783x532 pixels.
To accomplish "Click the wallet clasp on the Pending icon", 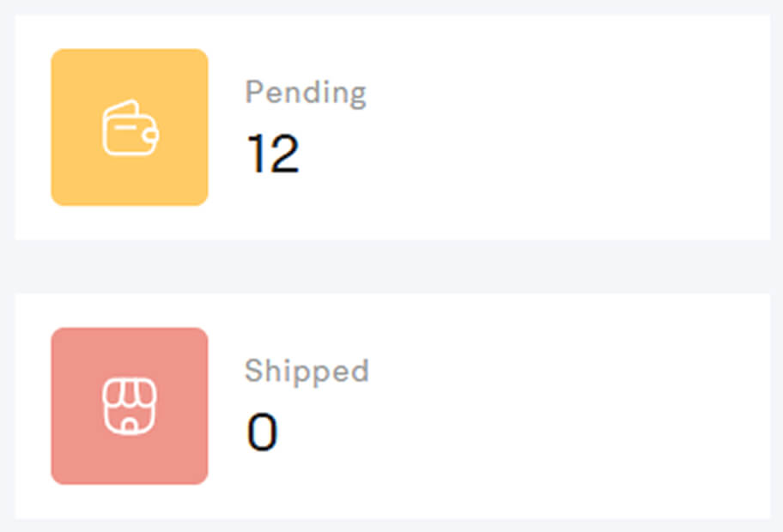I will tap(150, 135).
